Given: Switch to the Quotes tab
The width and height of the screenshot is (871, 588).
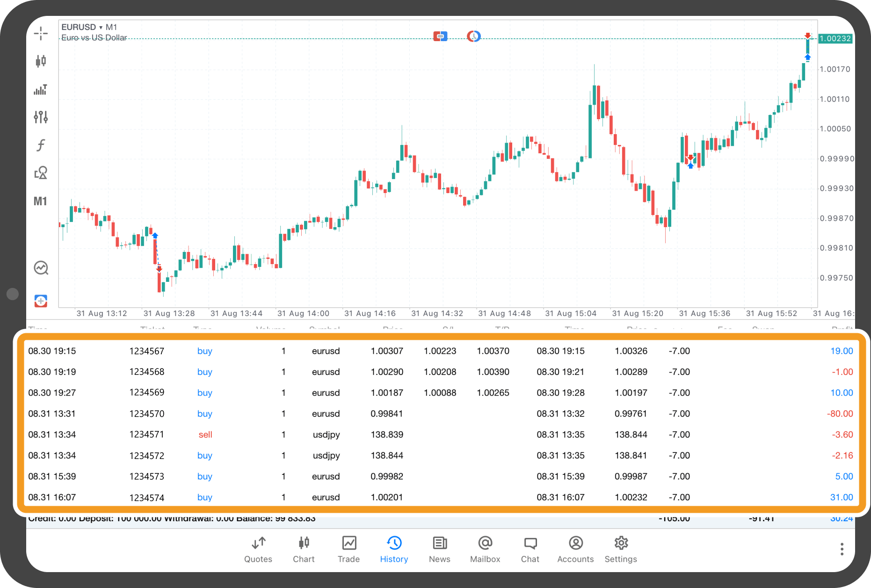Looking at the screenshot, I should pyautogui.click(x=258, y=549).
